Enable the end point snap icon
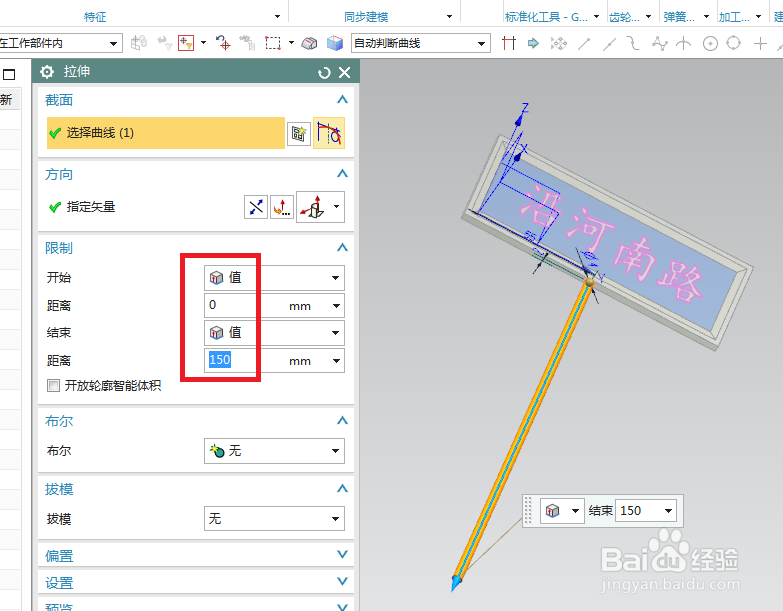Screen dimensions: 783x611 (x=584, y=44)
